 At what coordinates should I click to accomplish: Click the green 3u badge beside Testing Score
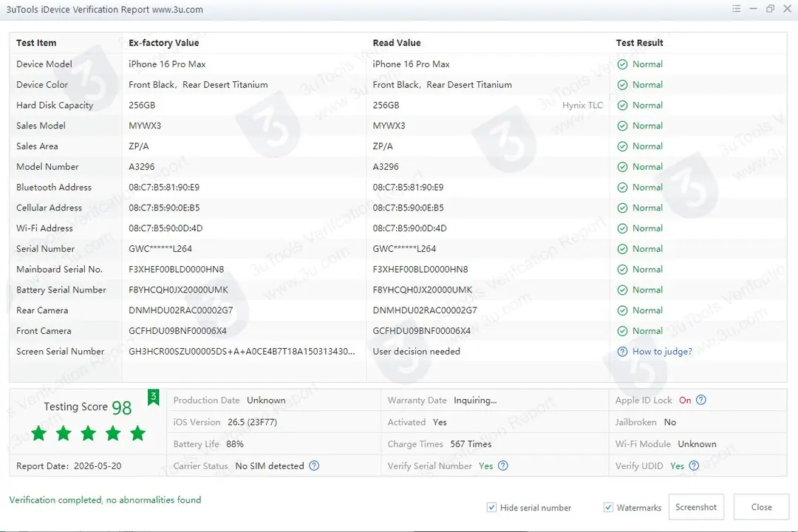coord(153,397)
